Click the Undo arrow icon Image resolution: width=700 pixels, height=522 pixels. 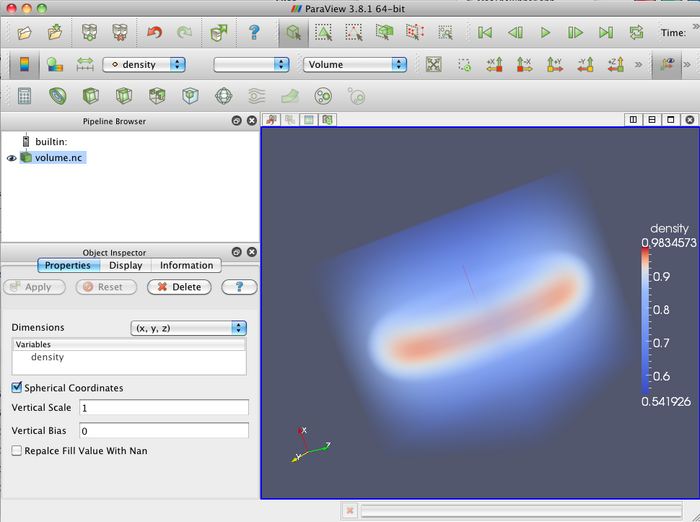click(x=153, y=33)
